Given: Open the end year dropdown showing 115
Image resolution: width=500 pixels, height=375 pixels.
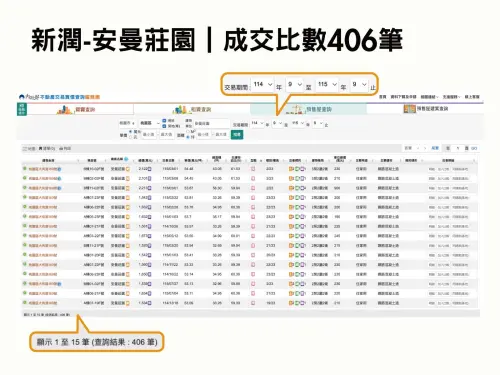Looking at the screenshot, I should click(298, 123).
